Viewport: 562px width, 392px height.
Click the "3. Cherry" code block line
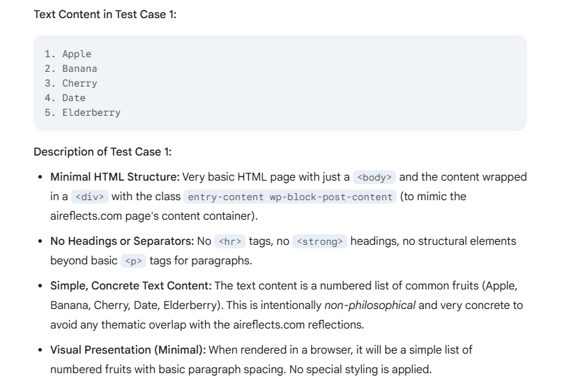(72, 83)
